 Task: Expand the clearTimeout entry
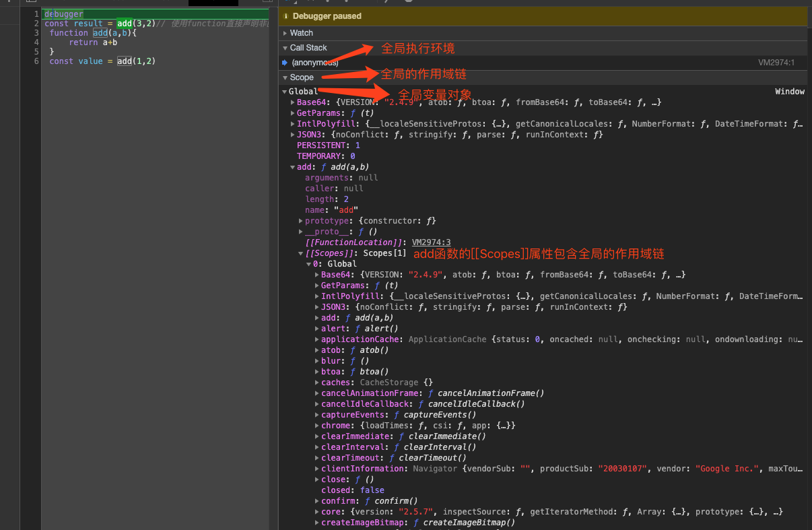pos(317,458)
